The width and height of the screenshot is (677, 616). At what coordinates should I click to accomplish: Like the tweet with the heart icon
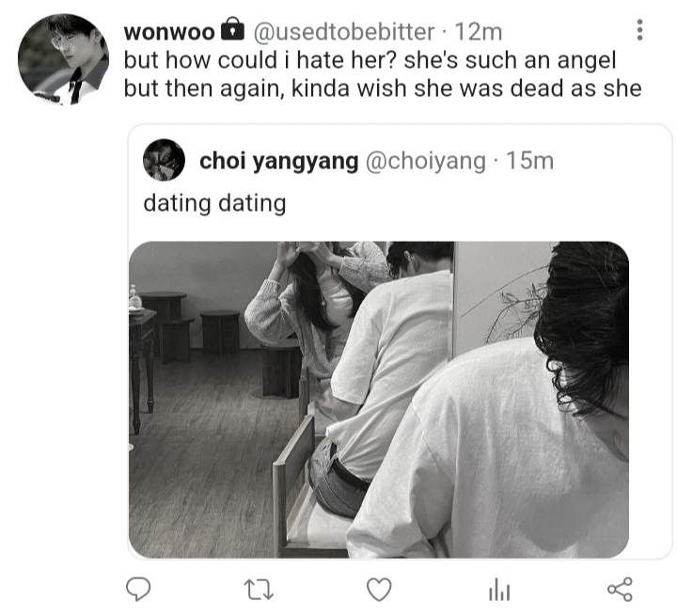tap(379, 590)
